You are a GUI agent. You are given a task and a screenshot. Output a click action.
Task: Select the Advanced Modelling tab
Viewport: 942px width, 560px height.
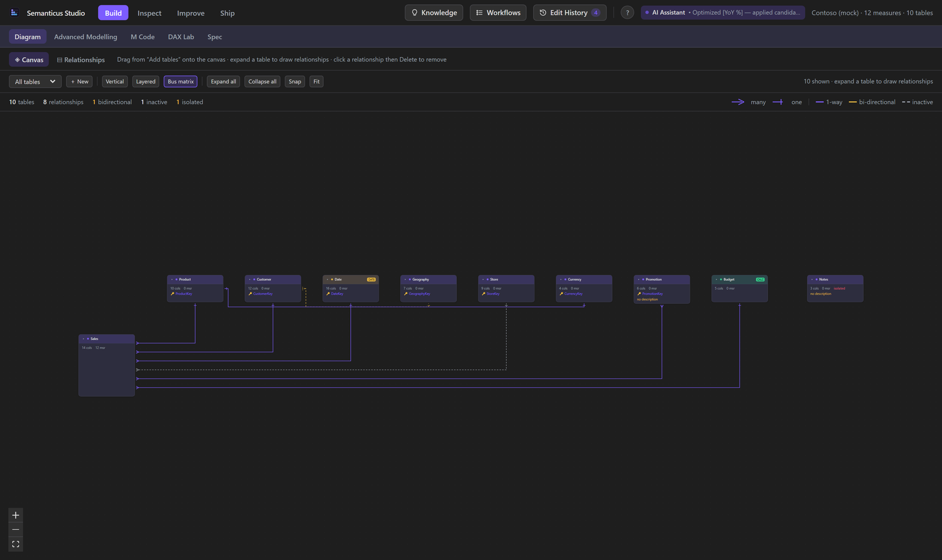85,36
